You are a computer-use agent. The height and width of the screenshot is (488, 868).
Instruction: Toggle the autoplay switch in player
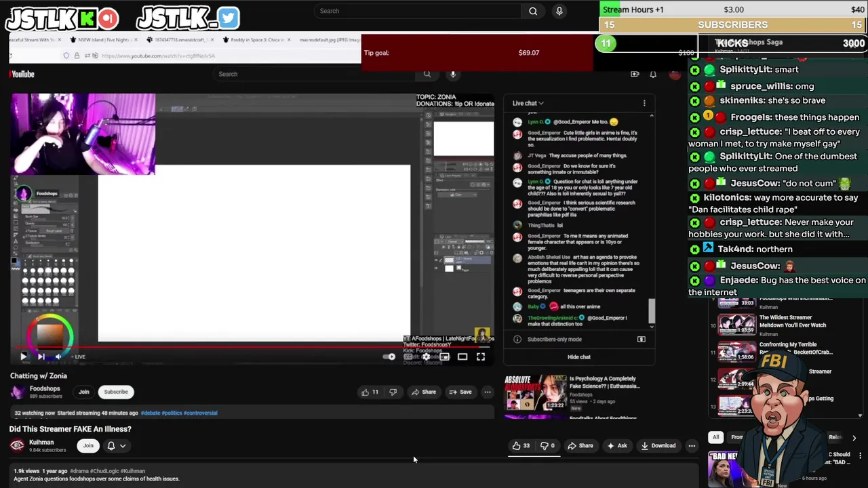pyautogui.click(x=389, y=357)
